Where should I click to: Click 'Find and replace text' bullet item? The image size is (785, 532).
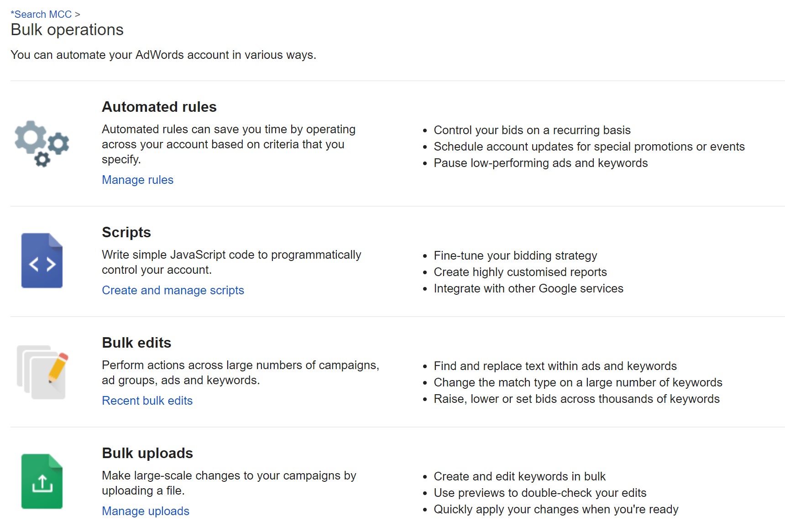coord(555,366)
